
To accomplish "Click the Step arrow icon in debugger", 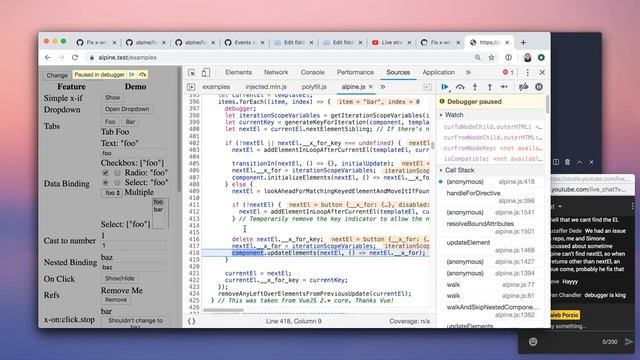I will [504, 87].
